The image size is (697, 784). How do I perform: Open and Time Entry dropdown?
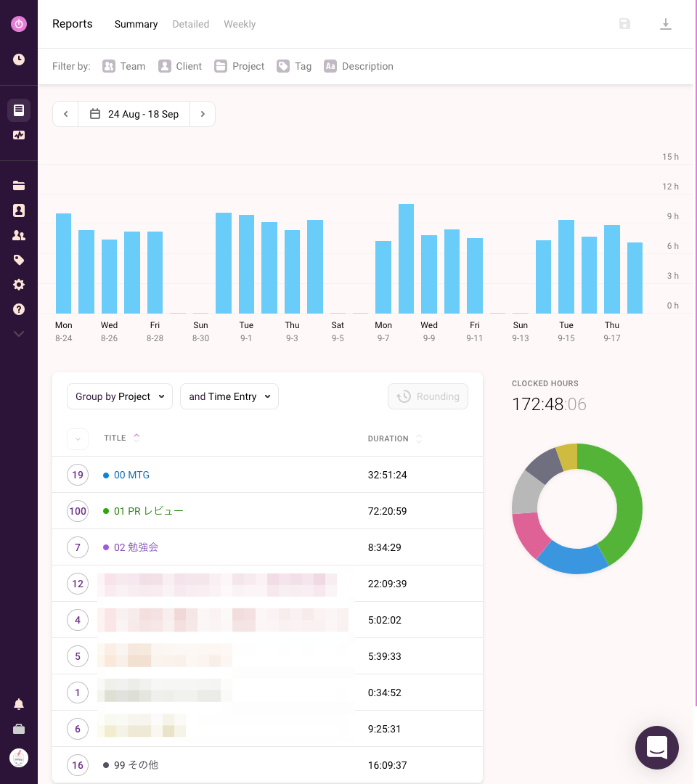pos(229,396)
